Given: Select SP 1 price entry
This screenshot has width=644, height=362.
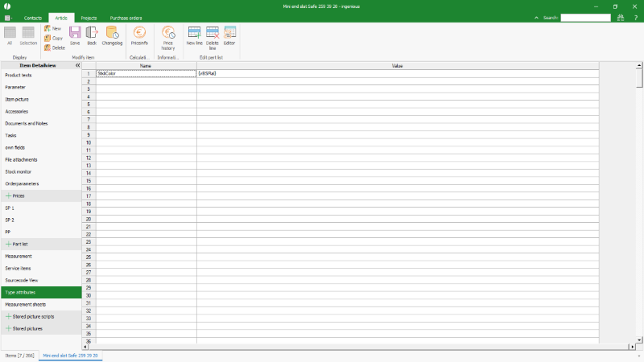Looking at the screenshot, I should (41, 208).
